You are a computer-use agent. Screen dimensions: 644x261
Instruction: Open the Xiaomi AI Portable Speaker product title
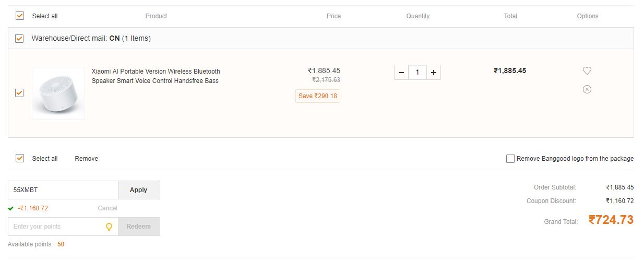156,76
